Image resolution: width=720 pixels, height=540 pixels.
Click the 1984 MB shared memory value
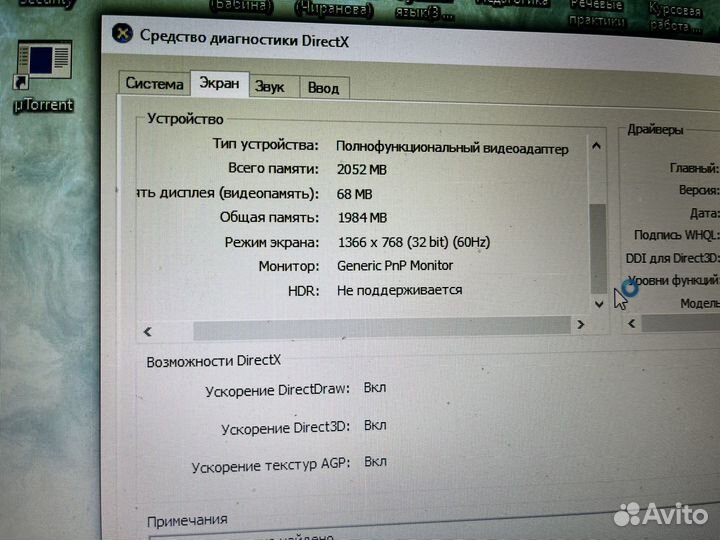(362, 218)
